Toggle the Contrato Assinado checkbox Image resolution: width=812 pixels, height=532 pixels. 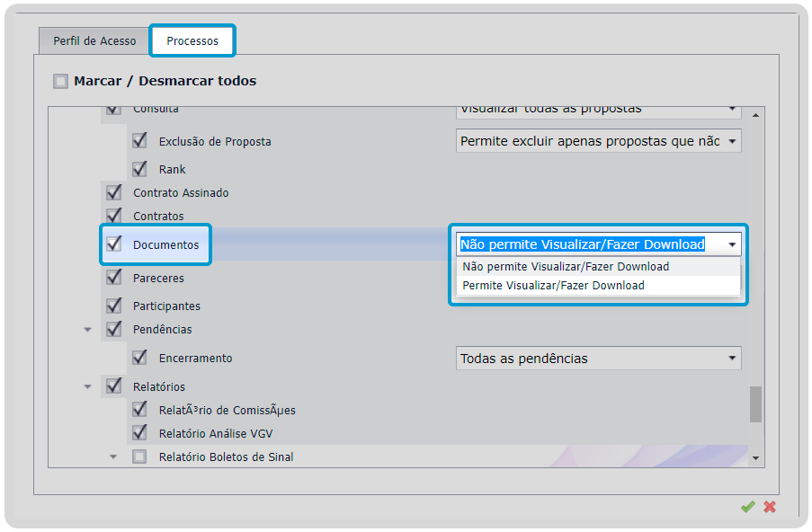[114, 192]
